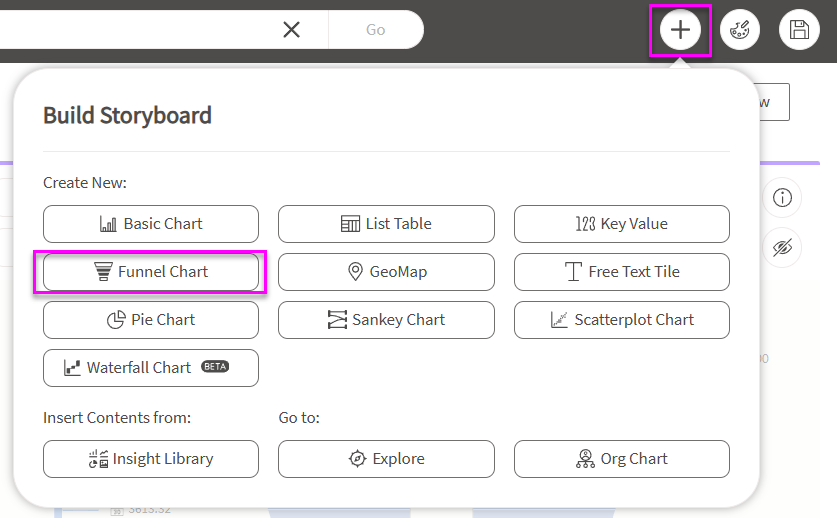This screenshot has height=518, width=837.
Task: Open the Insight Library
Action: tap(151, 459)
